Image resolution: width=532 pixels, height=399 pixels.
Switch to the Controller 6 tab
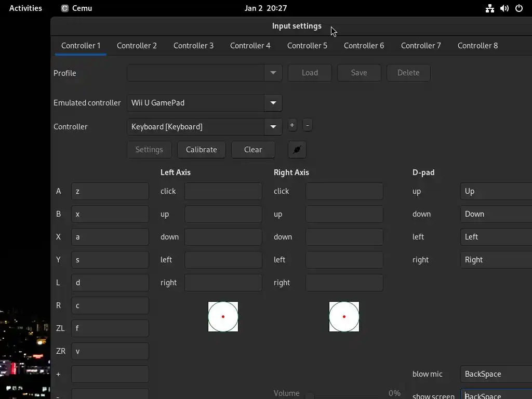364,46
